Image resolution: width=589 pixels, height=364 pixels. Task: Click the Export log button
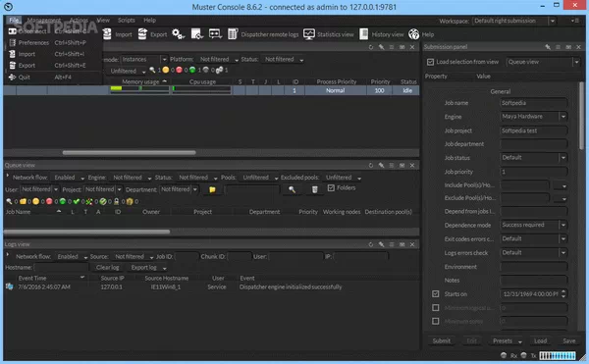coord(148,267)
